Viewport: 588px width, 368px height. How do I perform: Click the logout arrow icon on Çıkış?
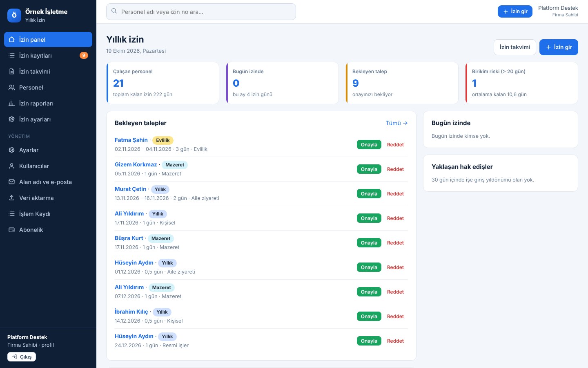tap(14, 357)
